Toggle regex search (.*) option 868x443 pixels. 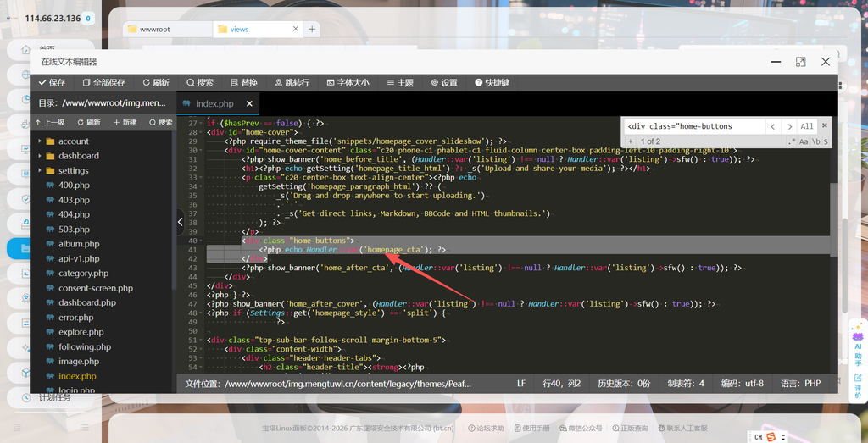(x=792, y=141)
